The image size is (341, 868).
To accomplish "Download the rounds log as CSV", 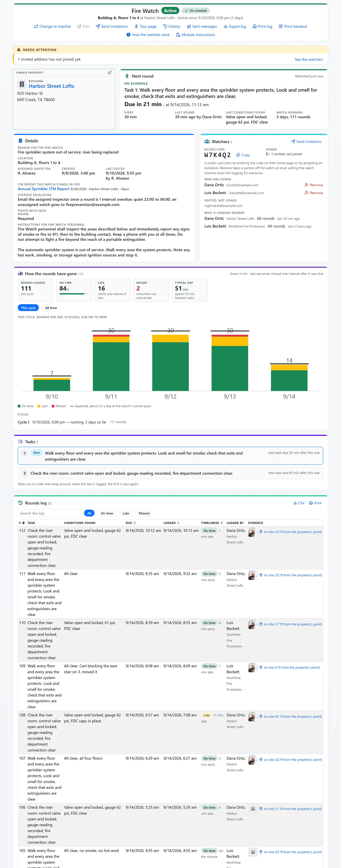I will (299, 503).
